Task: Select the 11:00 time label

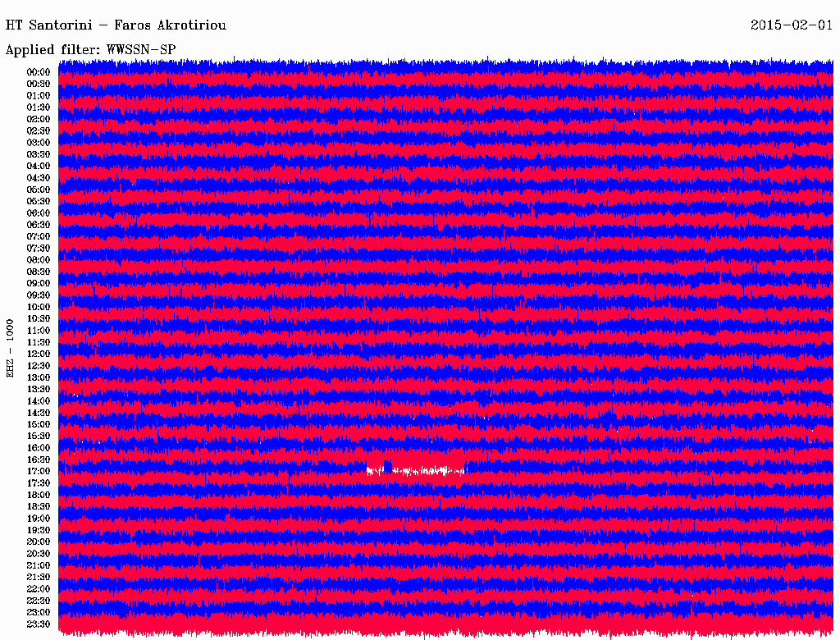Action: pyautogui.click(x=39, y=331)
